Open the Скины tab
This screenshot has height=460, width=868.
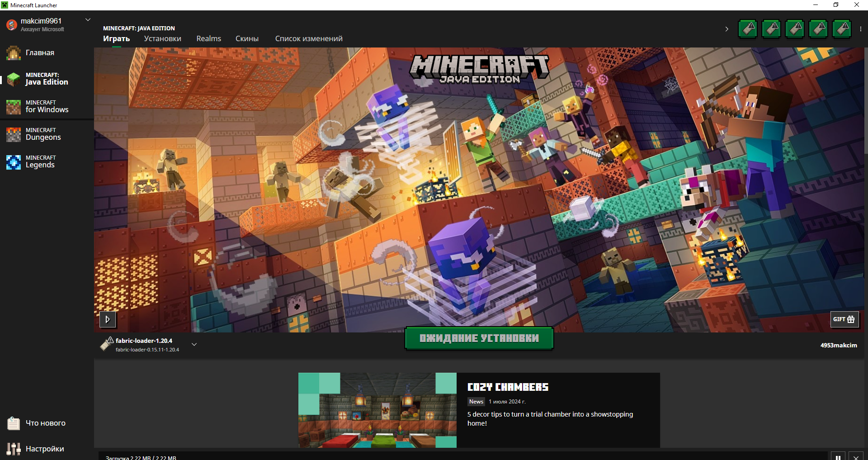pos(247,39)
